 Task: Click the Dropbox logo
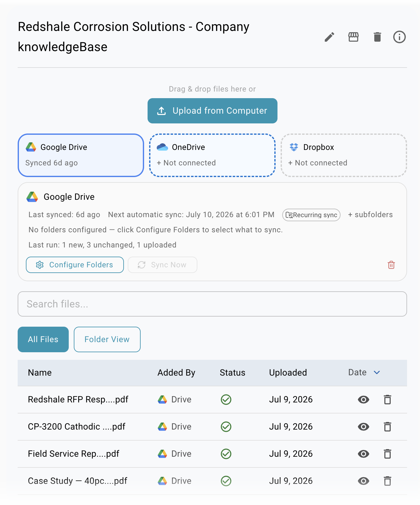pyautogui.click(x=294, y=147)
